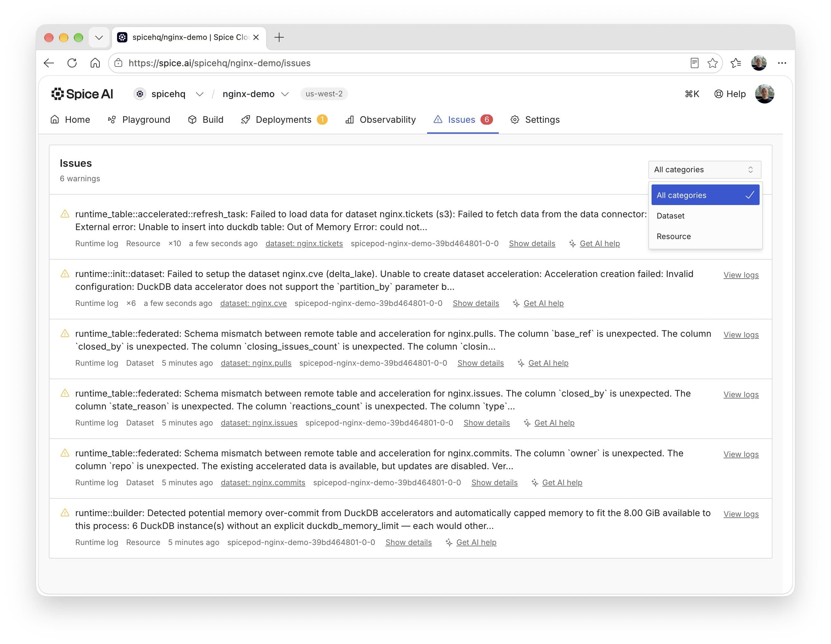Open the reader view icon in address bar
This screenshot has height=644, width=831.
[x=694, y=63]
